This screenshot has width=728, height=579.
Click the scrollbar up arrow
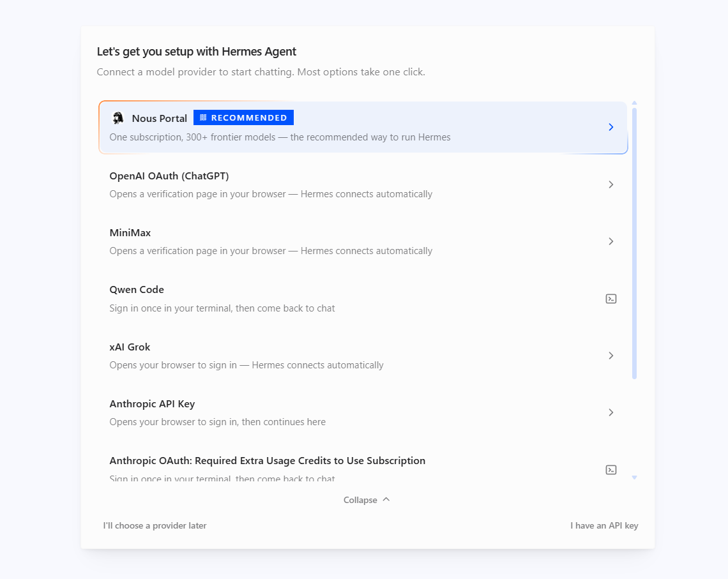coord(634,103)
